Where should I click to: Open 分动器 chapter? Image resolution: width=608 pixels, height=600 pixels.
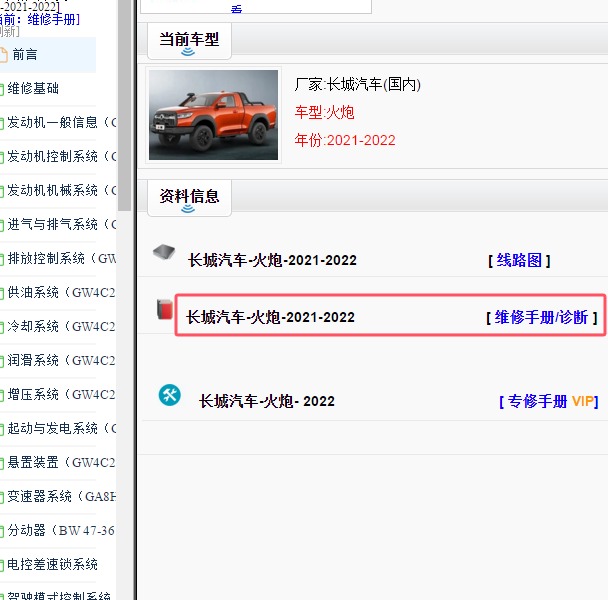61,530
